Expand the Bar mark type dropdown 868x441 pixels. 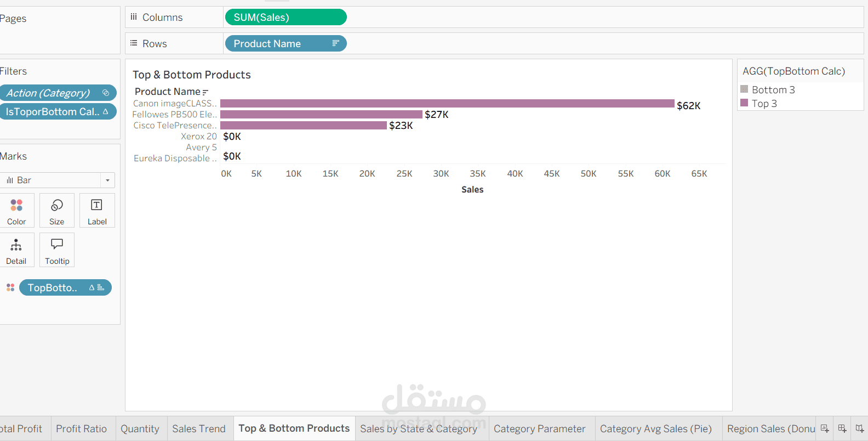point(107,180)
